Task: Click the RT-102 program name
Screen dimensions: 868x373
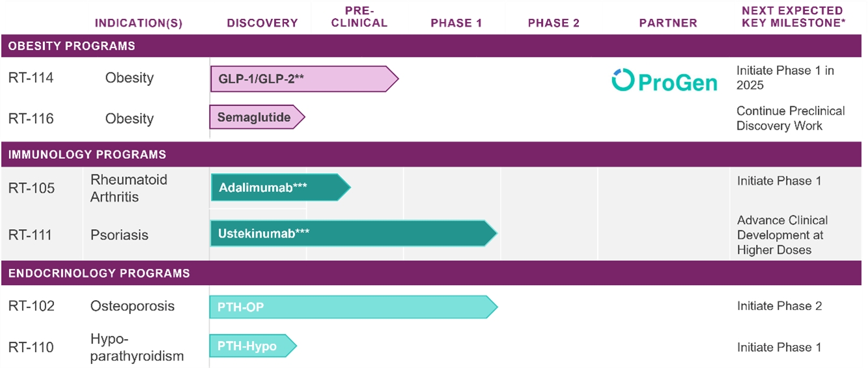Action: click(x=31, y=307)
